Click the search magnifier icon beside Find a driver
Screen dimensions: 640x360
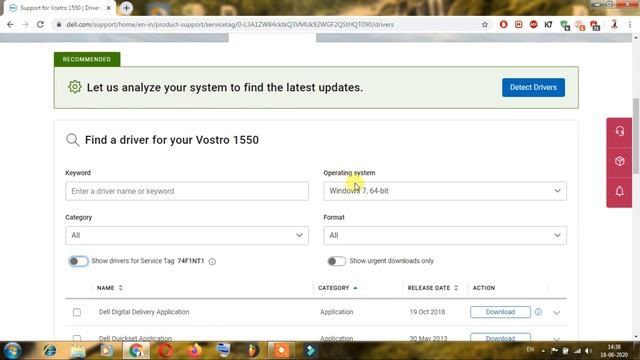(x=73, y=140)
